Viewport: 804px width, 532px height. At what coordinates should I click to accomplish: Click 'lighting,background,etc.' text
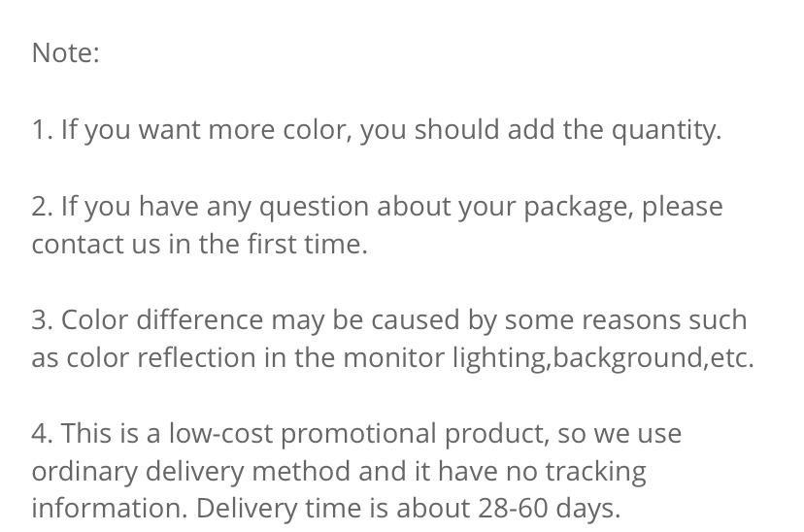[x=603, y=359]
